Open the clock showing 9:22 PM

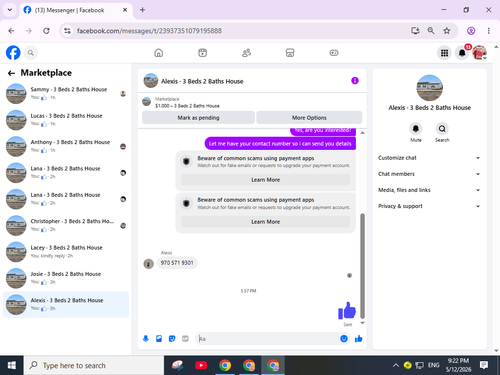[x=458, y=365]
